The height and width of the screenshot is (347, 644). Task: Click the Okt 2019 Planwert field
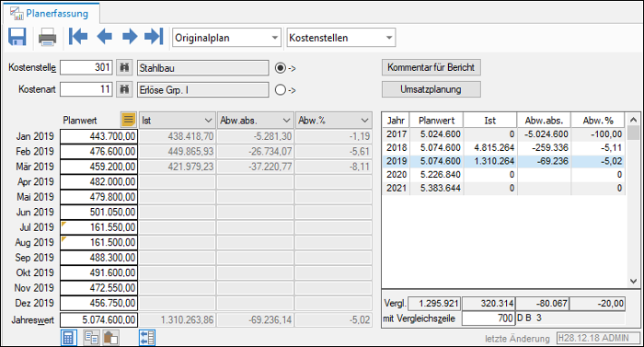coord(99,273)
